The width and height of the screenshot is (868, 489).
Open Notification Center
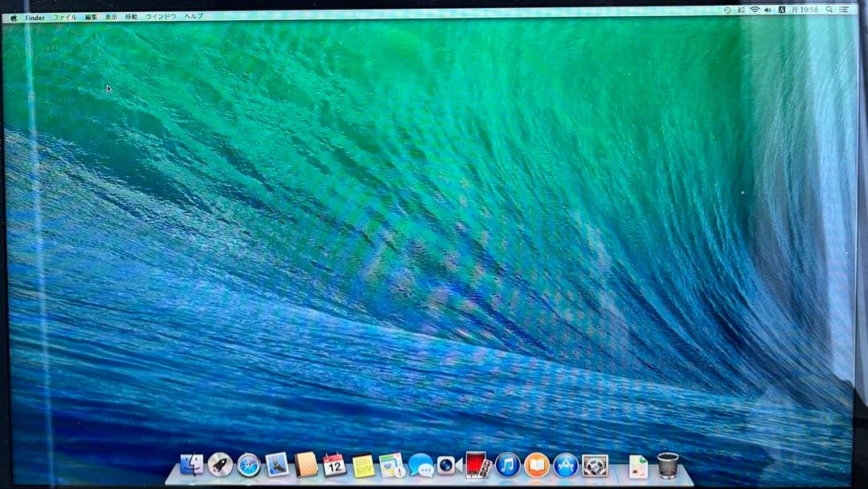(844, 11)
